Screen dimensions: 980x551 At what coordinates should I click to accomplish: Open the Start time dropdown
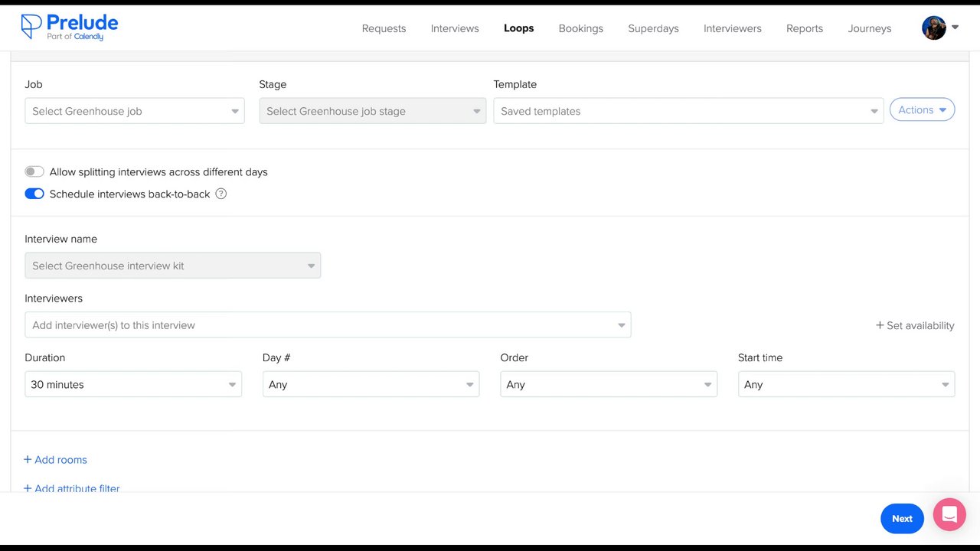[846, 384]
